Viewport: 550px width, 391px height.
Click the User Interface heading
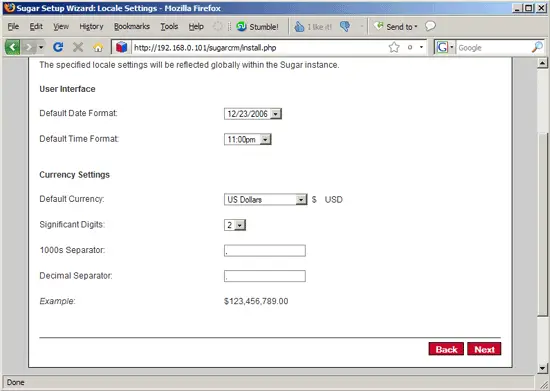[67, 89]
